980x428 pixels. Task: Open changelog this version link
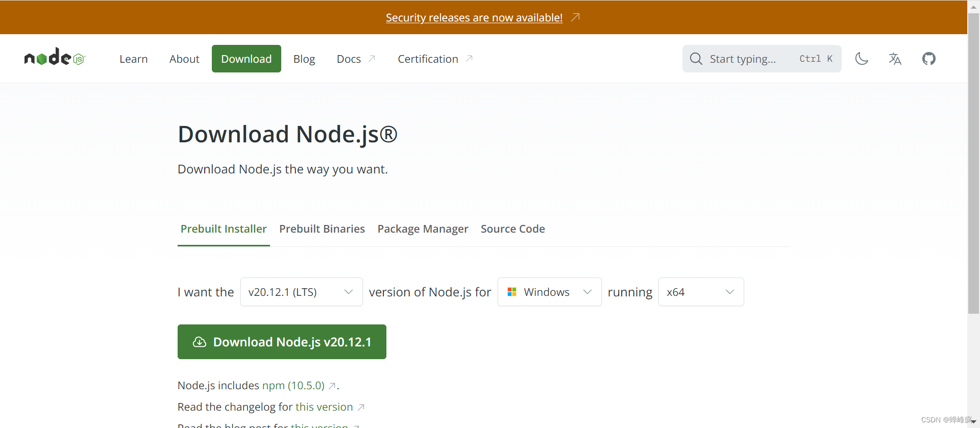(x=324, y=407)
